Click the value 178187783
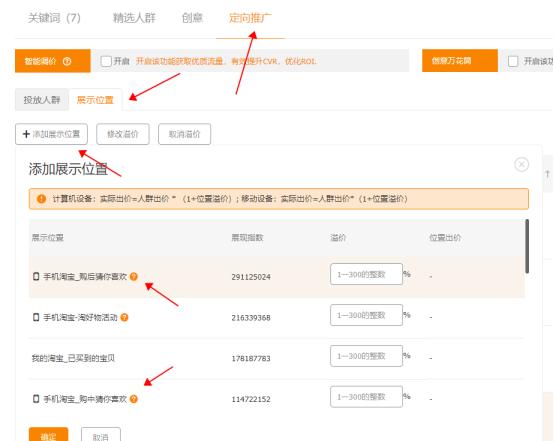 click(251, 358)
